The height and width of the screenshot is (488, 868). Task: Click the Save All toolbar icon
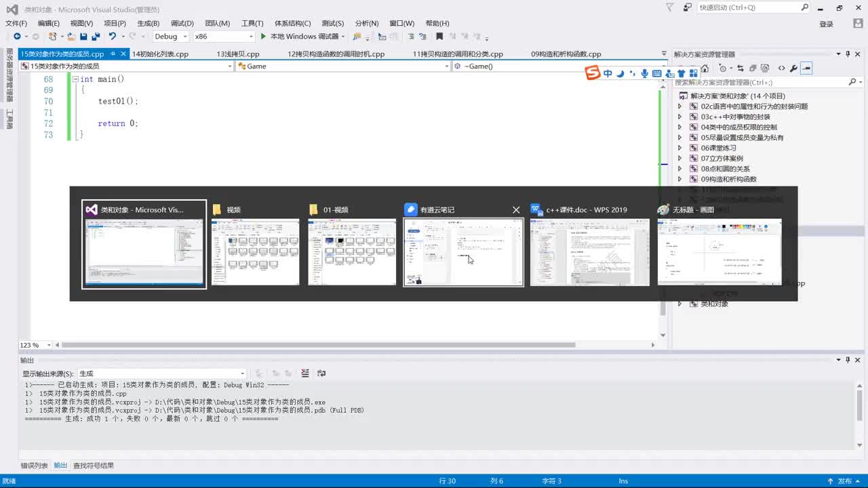96,36
